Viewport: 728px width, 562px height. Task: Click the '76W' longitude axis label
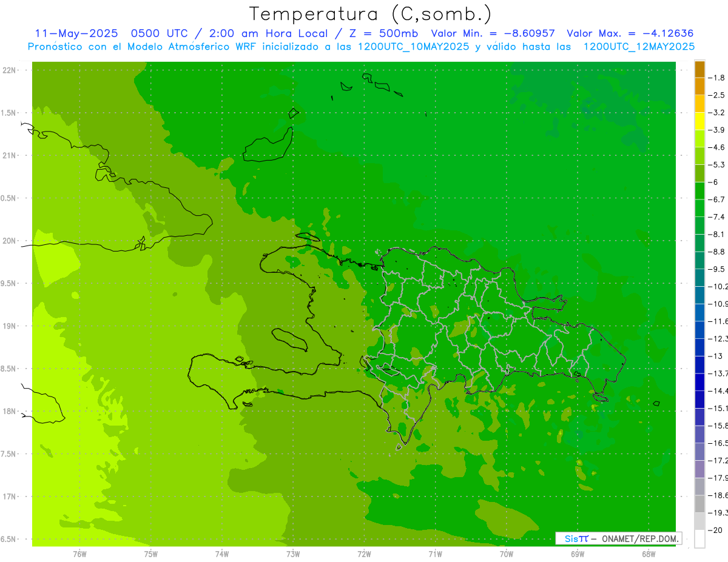(x=79, y=554)
